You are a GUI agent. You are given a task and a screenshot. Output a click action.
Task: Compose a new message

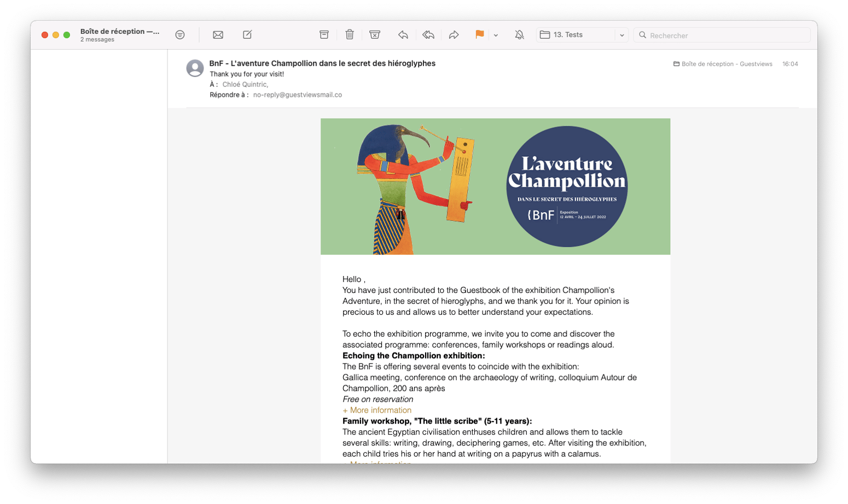coord(247,34)
